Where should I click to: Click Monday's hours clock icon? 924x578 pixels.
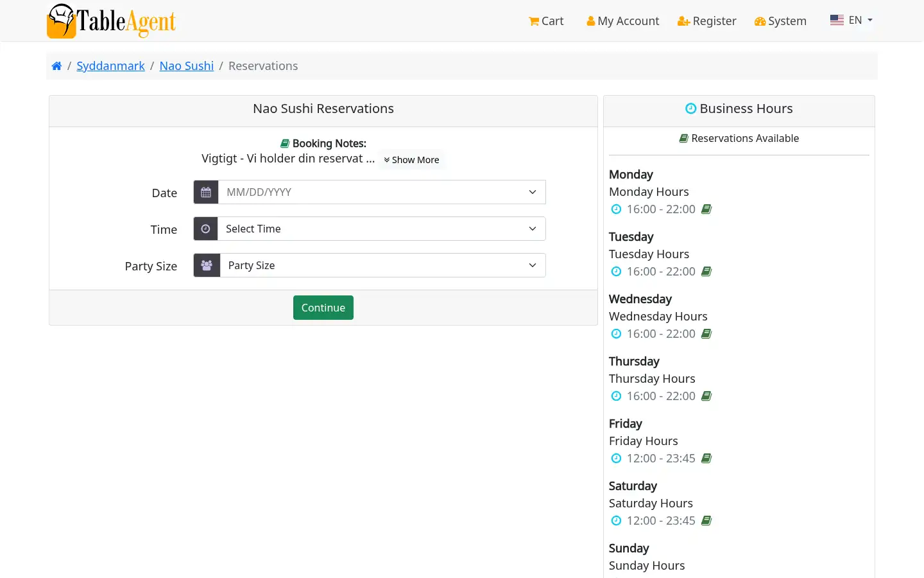[616, 209]
